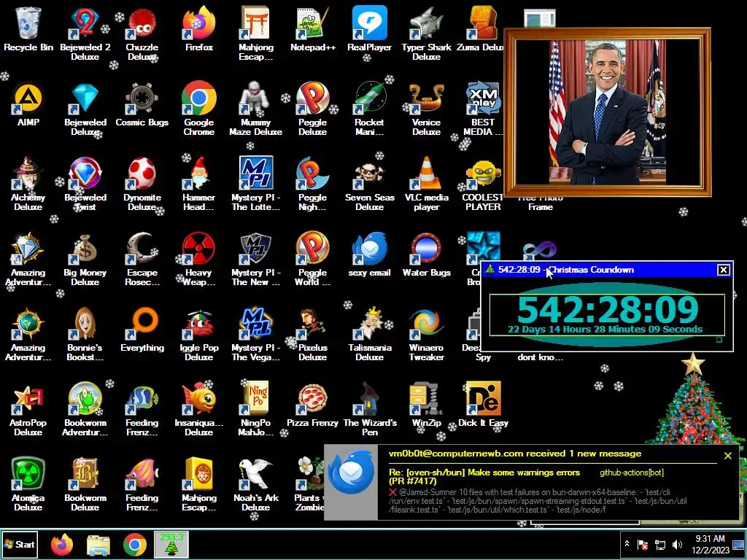
Task: Open the Everything search shortcut
Action: [x=142, y=330]
